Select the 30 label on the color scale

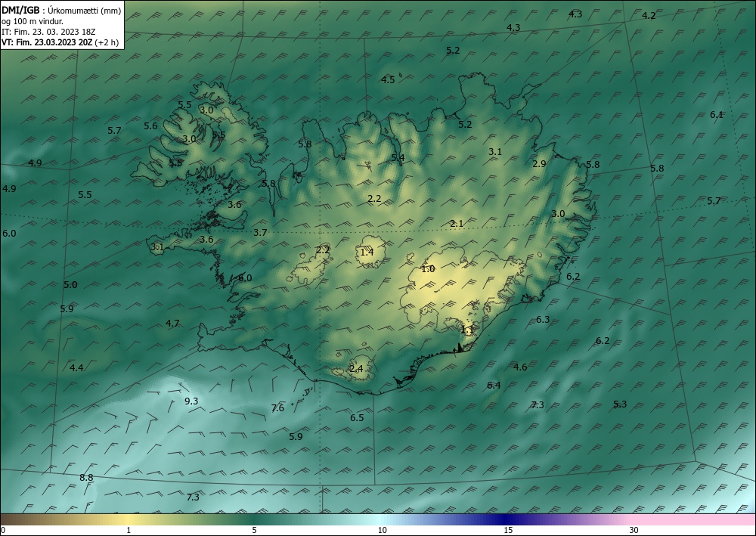634,530
